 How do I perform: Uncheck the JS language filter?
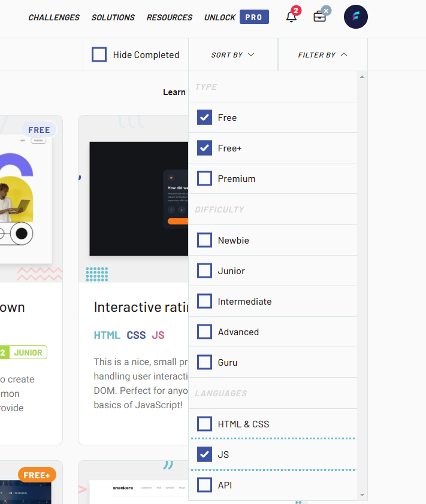205,454
